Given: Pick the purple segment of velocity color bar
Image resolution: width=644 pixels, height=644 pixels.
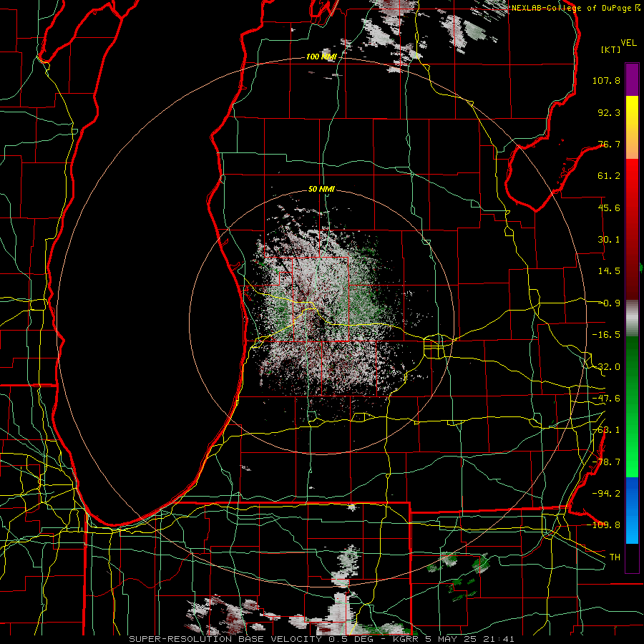Looking at the screenshot, I should click(632, 79).
